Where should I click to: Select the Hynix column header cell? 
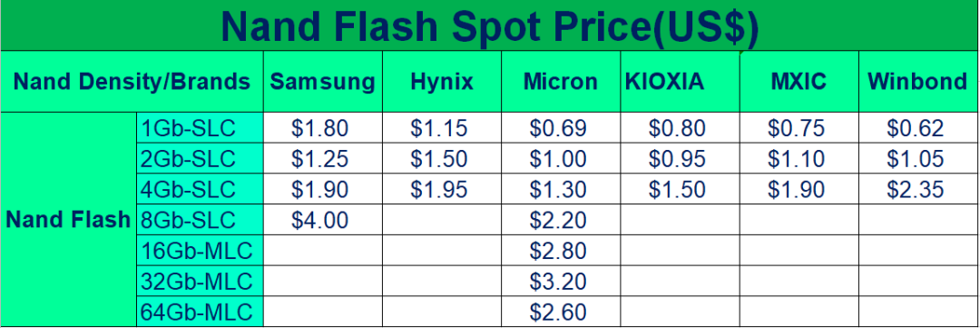click(x=442, y=82)
